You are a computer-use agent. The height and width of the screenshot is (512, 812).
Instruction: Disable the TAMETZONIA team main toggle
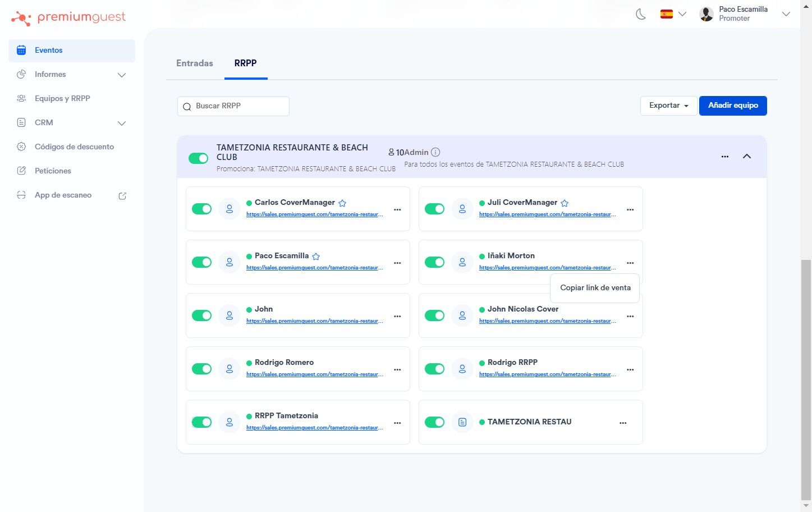(x=198, y=158)
